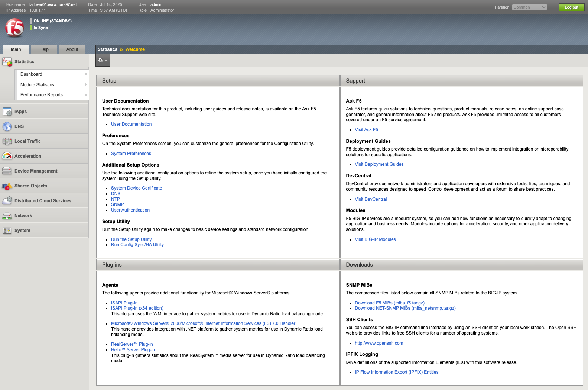The image size is (588, 390).
Task: Switch to the Help tab
Action: [x=44, y=49]
